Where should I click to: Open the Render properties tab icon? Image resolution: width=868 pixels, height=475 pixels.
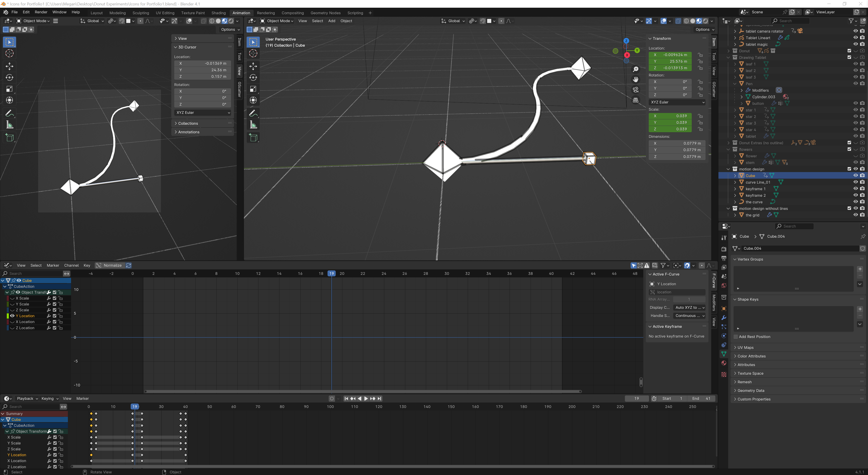(724, 249)
